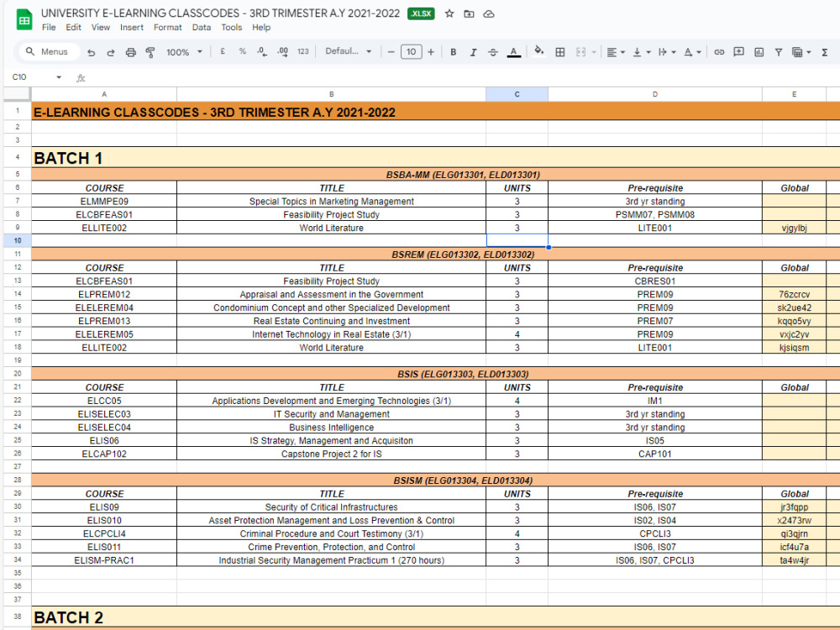Open the font Default dropdown

(x=349, y=51)
